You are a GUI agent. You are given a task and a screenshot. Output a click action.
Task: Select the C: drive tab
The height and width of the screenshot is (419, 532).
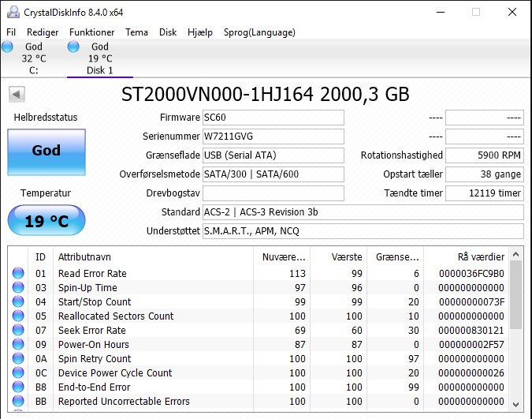34,58
